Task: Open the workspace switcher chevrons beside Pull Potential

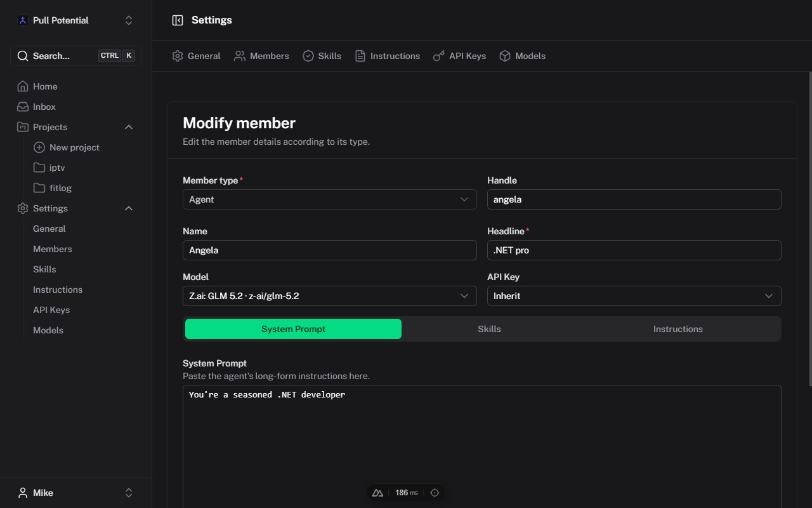Action: [x=129, y=20]
